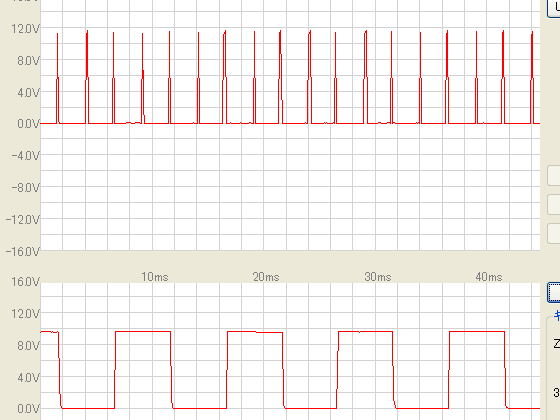This screenshot has height=420, width=560.
Task: Click the first narrow pulse in upper waveform
Action: point(58,79)
